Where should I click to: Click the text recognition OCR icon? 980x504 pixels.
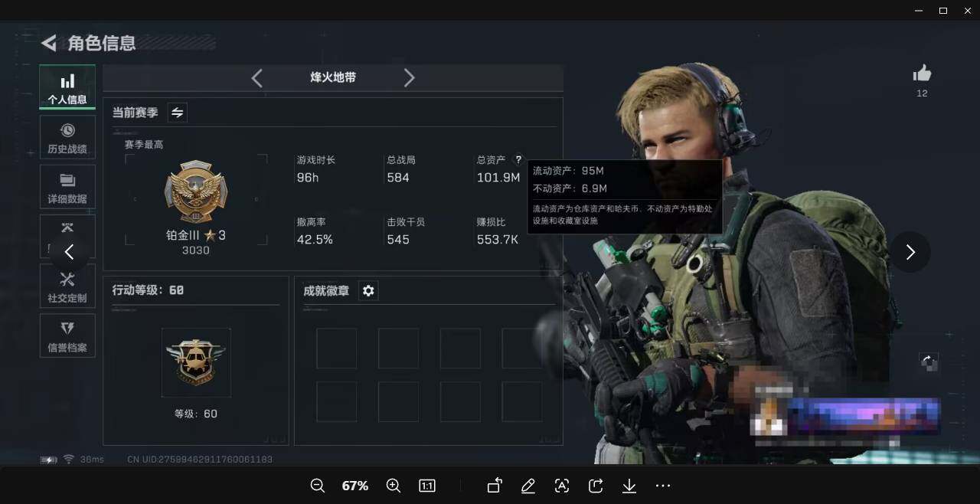[562, 486]
